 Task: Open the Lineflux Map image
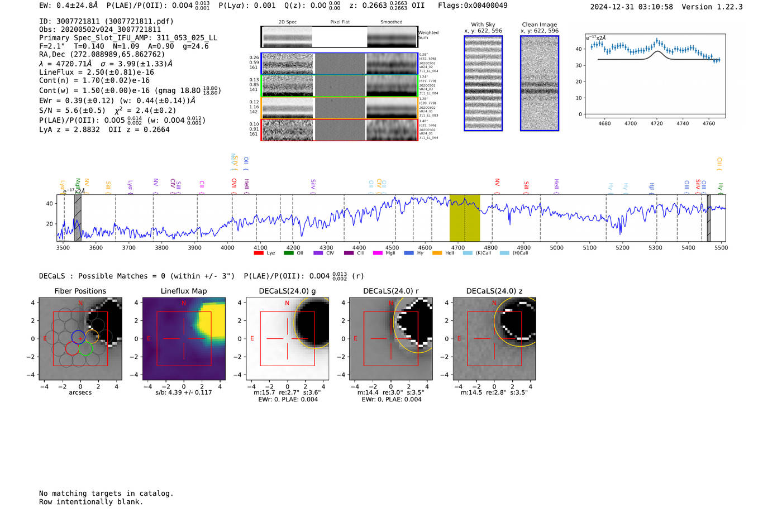[x=184, y=339]
